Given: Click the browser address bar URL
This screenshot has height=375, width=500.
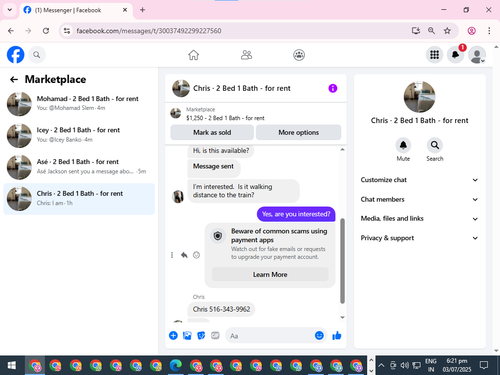Looking at the screenshot, I should (x=149, y=31).
